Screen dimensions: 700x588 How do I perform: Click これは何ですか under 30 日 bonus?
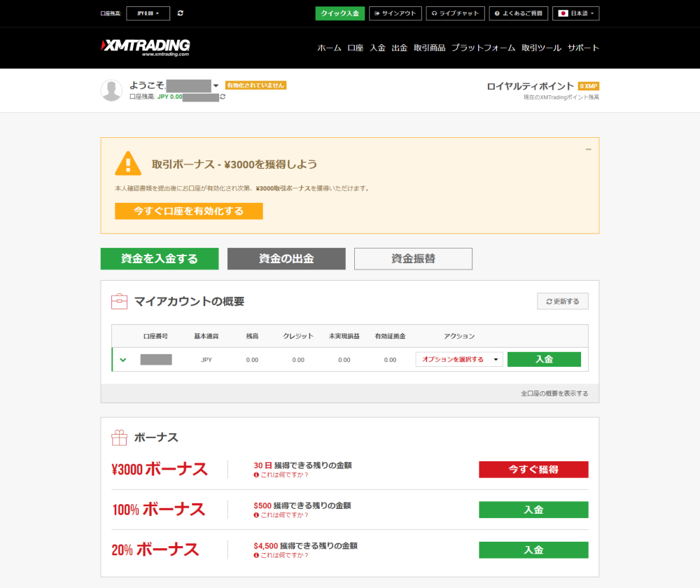coord(281,475)
